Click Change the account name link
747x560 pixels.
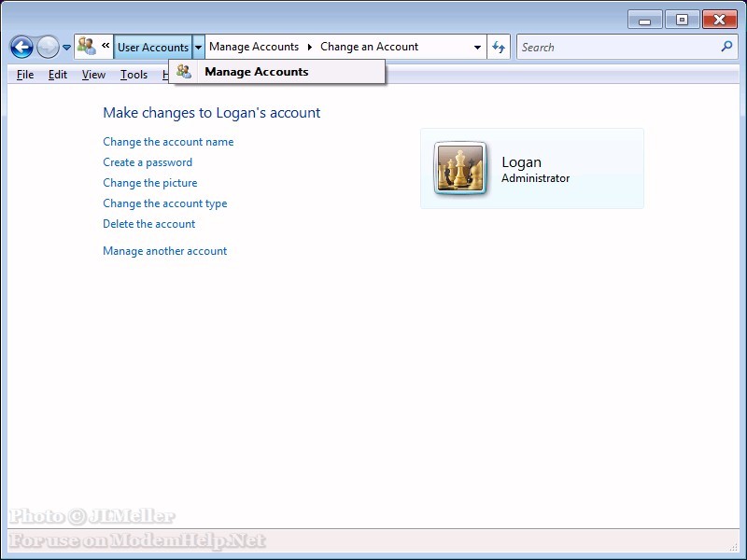[168, 142]
